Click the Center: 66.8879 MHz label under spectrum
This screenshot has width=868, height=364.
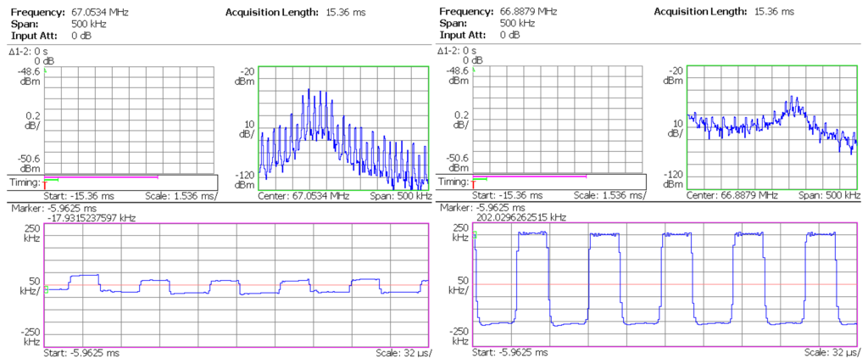coord(732,195)
